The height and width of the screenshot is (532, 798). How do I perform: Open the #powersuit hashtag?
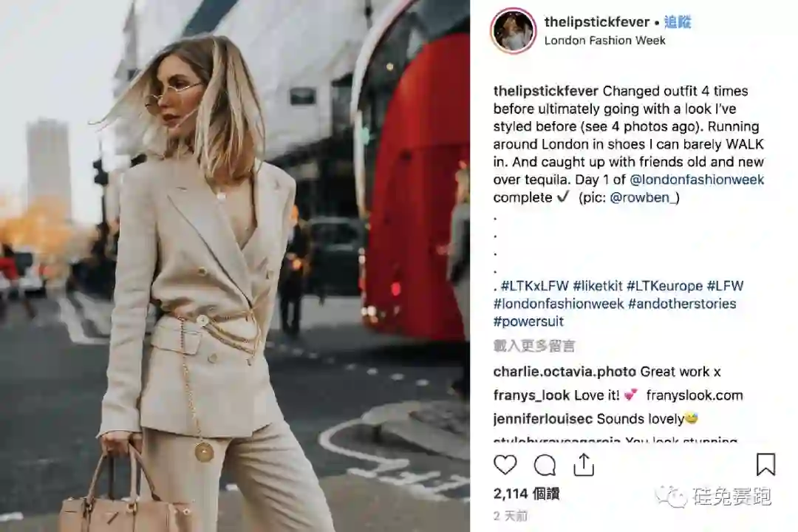(x=528, y=321)
